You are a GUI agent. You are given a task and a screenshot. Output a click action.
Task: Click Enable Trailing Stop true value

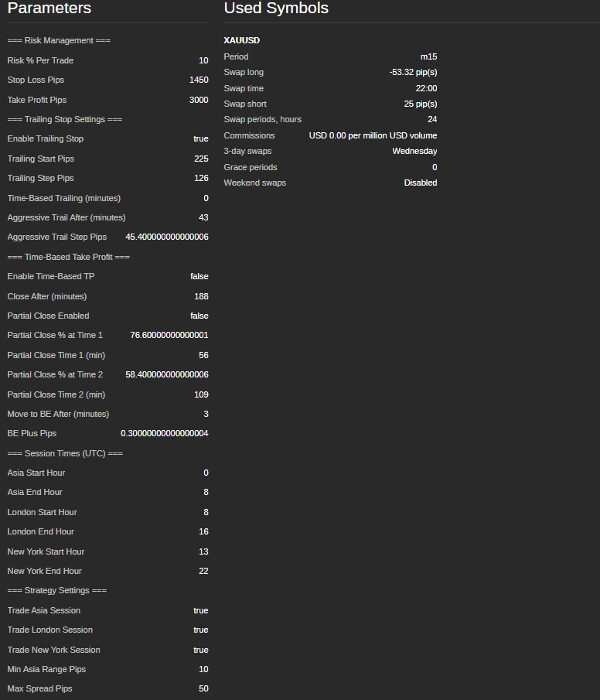point(201,139)
